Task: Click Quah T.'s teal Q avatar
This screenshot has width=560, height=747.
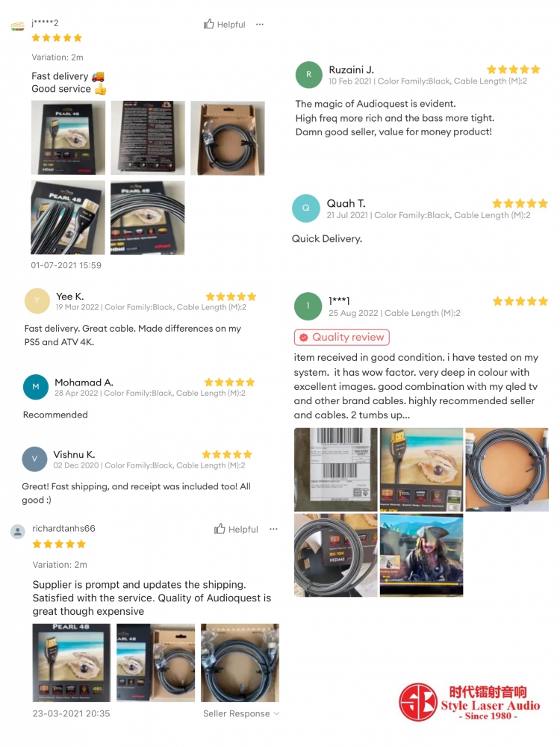Action: [x=305, y=208]
